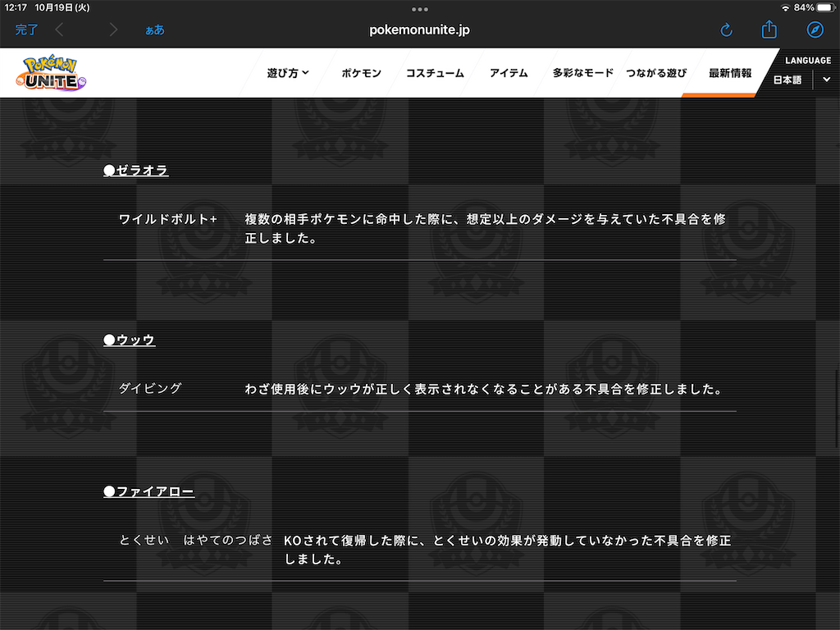Select the はやてのつばさ ability name

point(228,540)
